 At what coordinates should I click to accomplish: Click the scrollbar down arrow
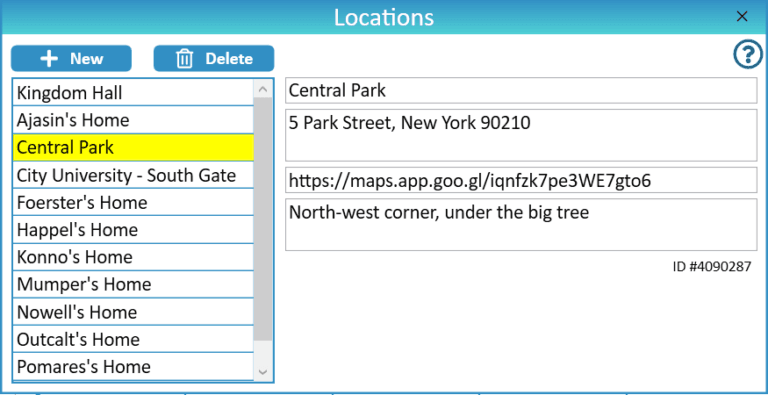click(263, 372)
